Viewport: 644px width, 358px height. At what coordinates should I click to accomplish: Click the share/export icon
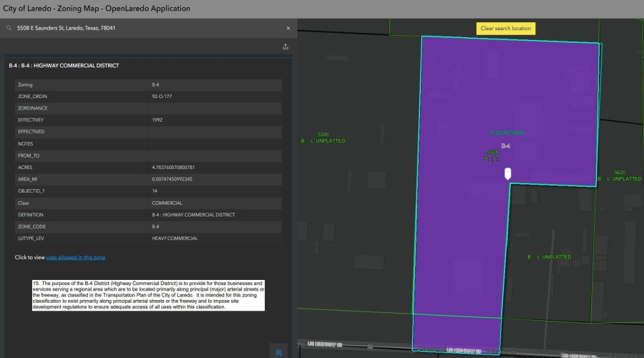tap(286, 47)
